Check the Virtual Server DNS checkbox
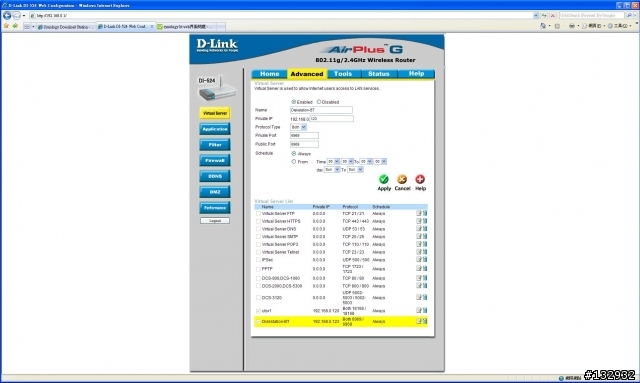The height and width of the screenshot is (383, 640). pos(258,229)
